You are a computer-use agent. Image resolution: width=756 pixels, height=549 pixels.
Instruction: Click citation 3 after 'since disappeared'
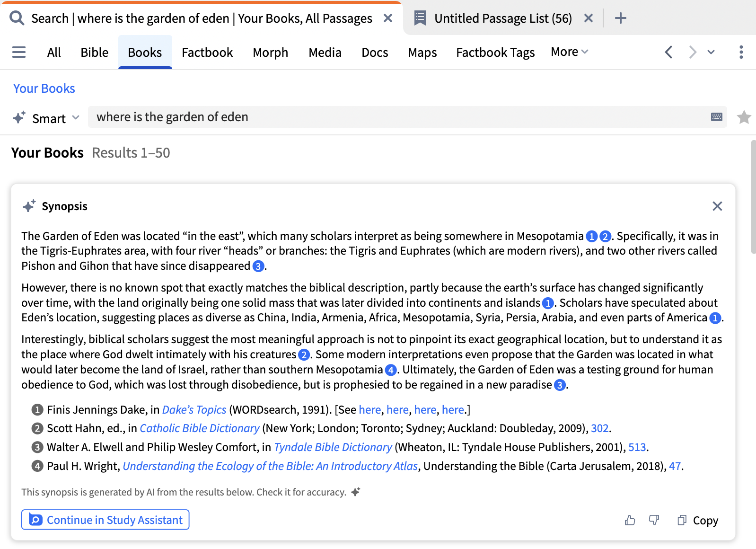tap(258, 266)
